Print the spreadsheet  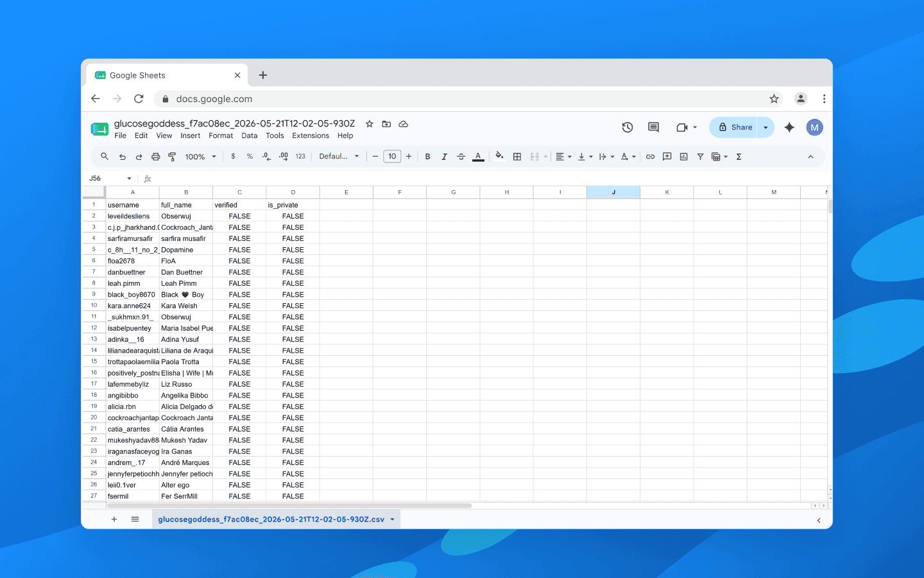click(x=155, y=157)
